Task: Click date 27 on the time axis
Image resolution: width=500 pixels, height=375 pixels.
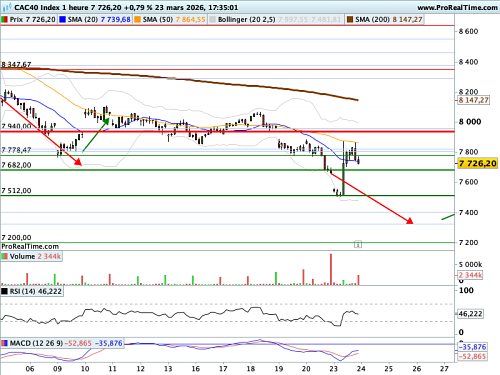Action: [x=444, y=369]
